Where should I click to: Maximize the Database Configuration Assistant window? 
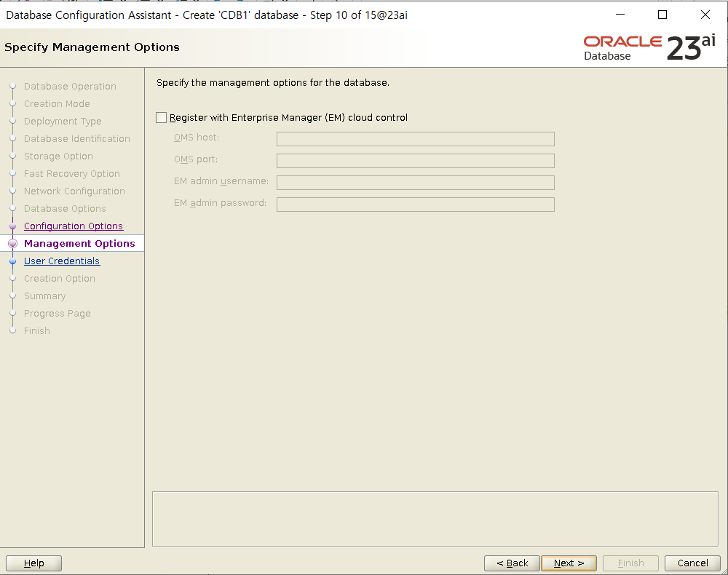[x=662, y=15]
